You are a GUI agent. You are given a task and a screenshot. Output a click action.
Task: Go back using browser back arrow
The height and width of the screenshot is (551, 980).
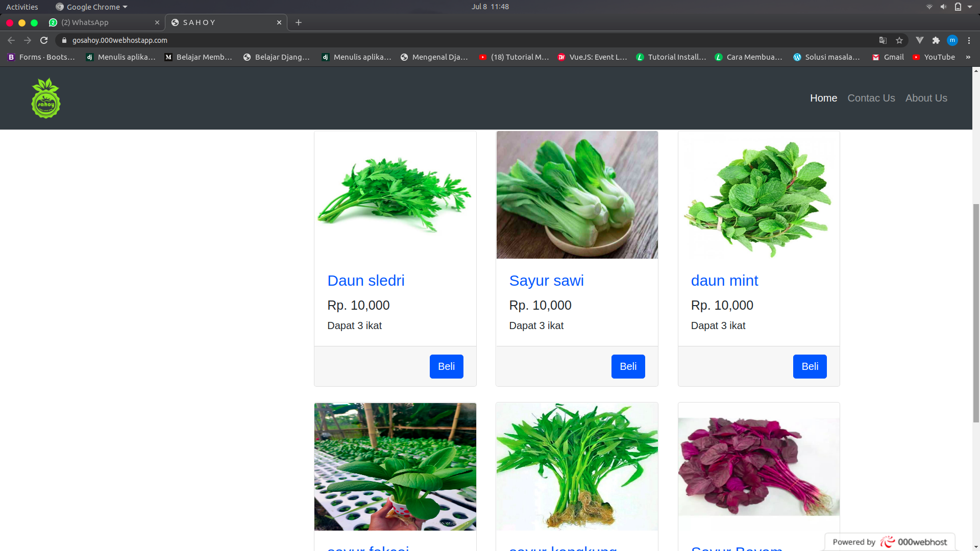tap(11, 40)
